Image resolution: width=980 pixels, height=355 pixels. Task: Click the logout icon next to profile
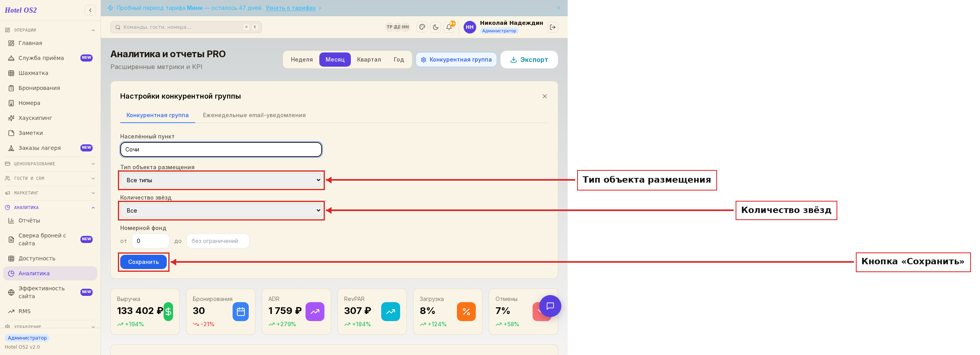(x=553, y=27)
